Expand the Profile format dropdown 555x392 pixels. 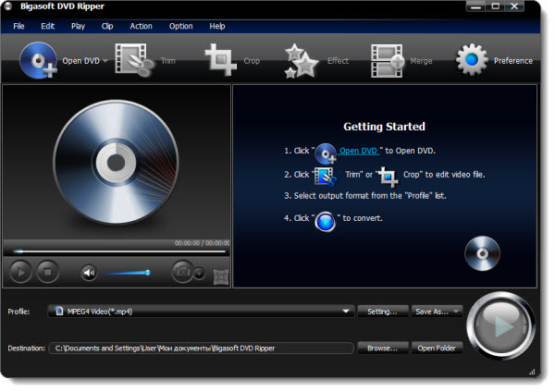click(347, 312)
